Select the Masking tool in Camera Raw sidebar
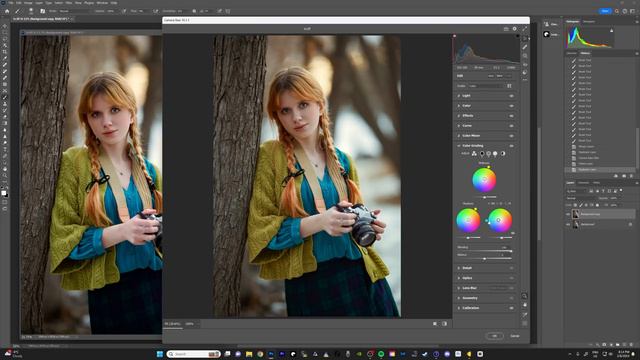 pyautogui.click(x=525, y=56)
